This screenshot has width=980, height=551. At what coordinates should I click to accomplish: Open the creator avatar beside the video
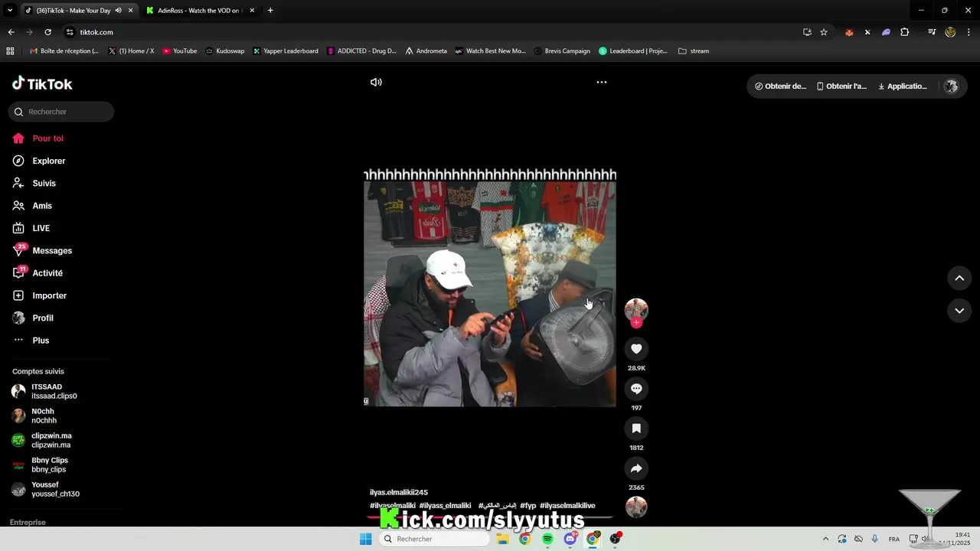pyautogui.click(x=636, y=309)
